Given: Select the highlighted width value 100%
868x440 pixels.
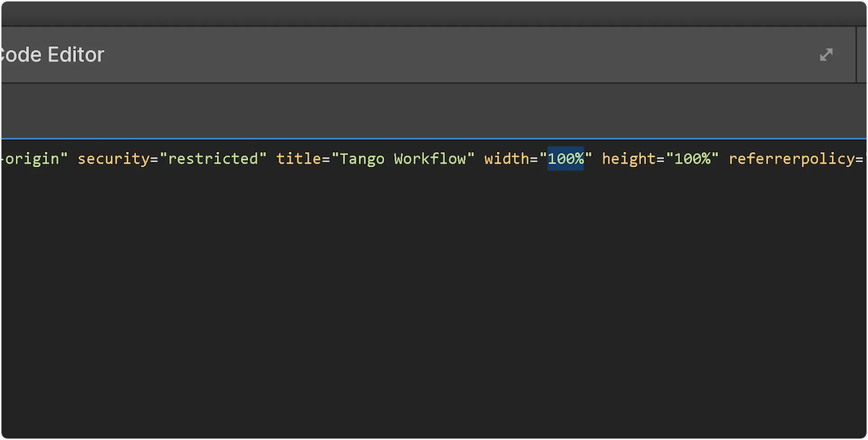Looking at the screenshot, I should 566,158.
